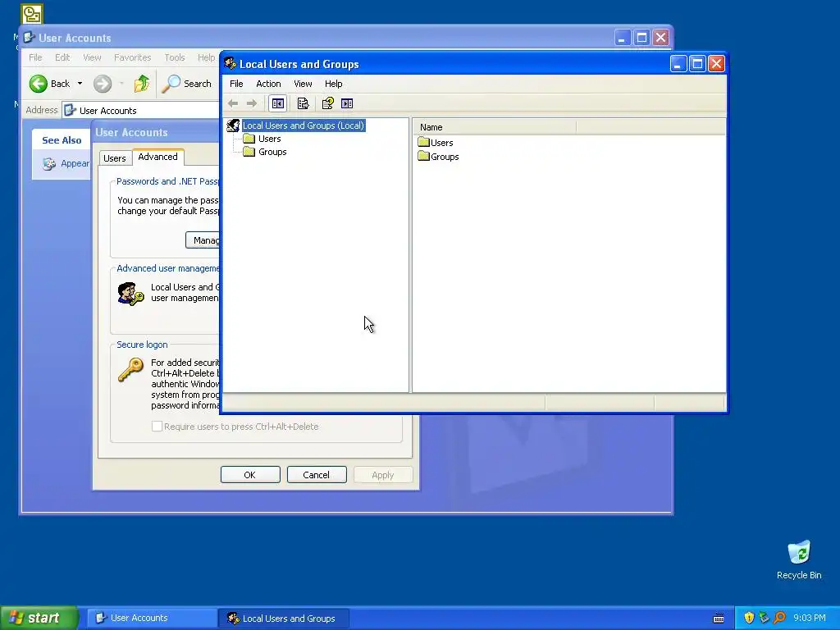Click the clock showing 9:03 PM
The image size is (840, 630).
pyautogui.click(x=810, y=618)
